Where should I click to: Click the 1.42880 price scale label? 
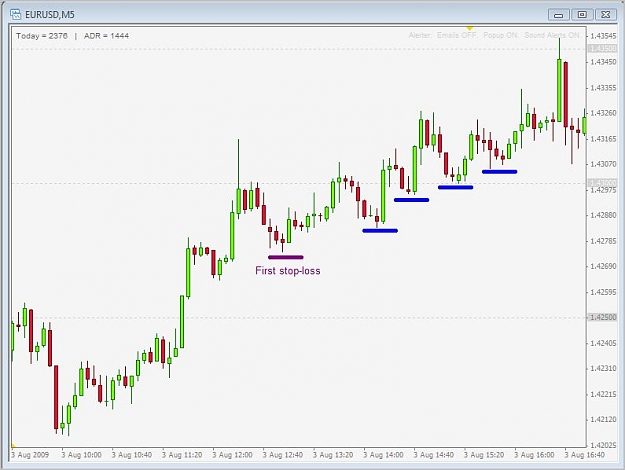click(603, 215)
